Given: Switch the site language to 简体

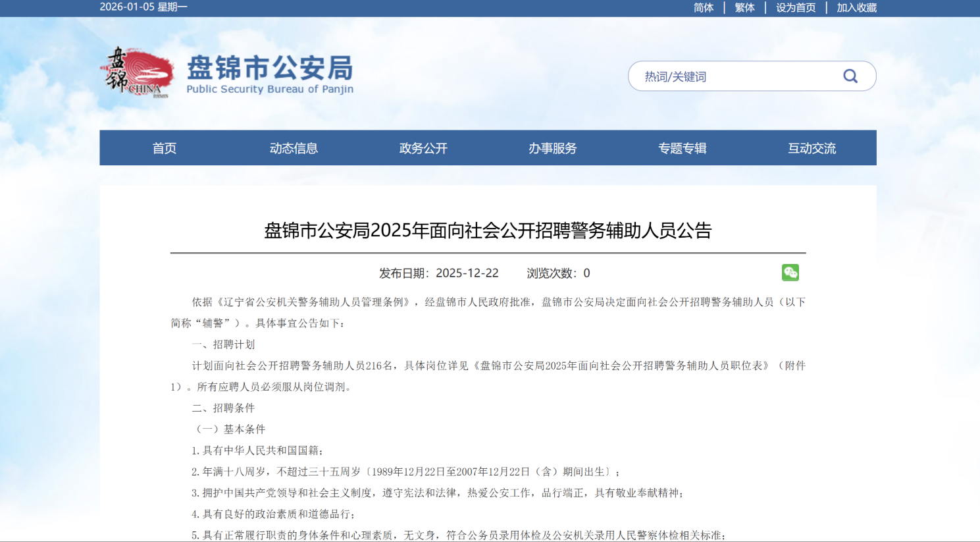Looking at the screenshot, I should (703, 7).
